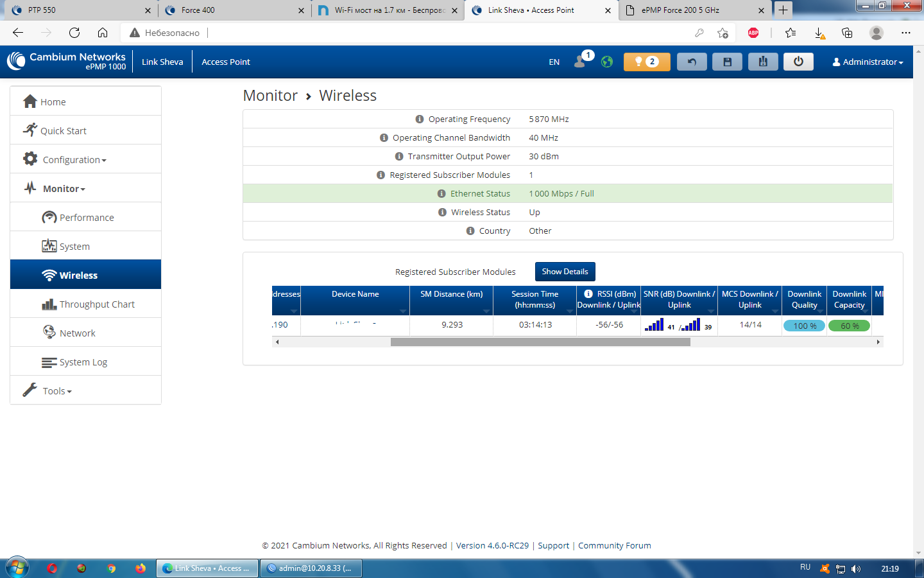
Task: Click the Network globe icon in sidebar
Action: [49, 332]
